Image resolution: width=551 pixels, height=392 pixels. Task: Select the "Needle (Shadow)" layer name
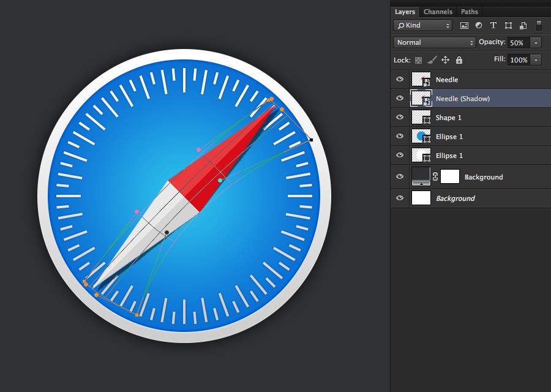[463, 99]
